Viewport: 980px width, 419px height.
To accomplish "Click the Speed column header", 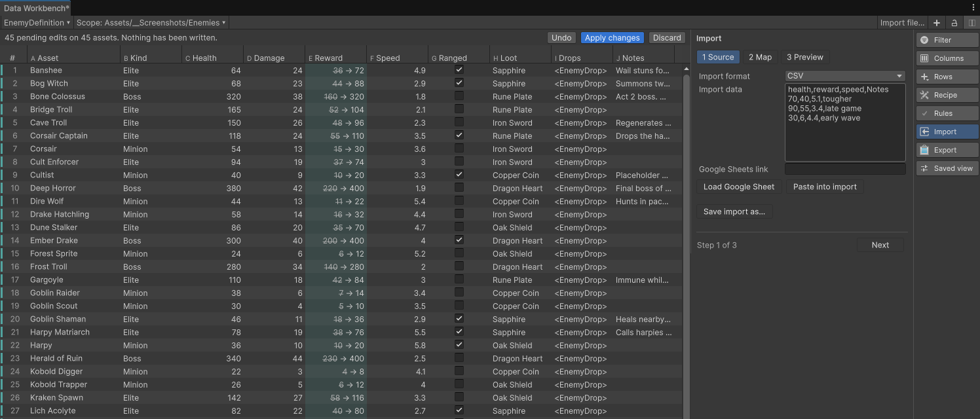I will [397, 58].
